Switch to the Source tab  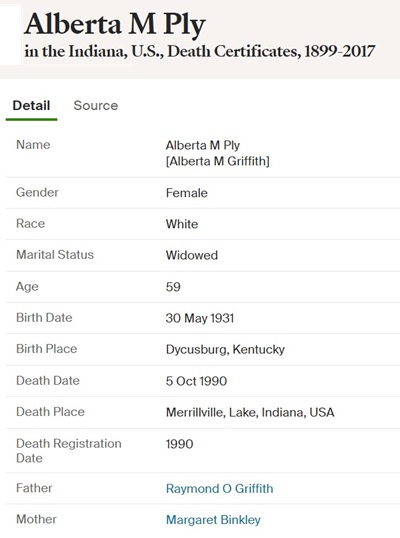pos(96,105)
